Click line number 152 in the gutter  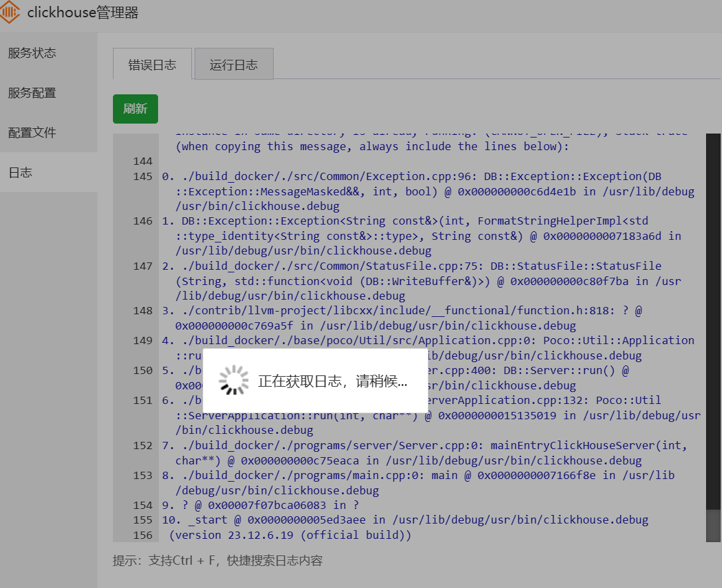(x=143, y=446)
